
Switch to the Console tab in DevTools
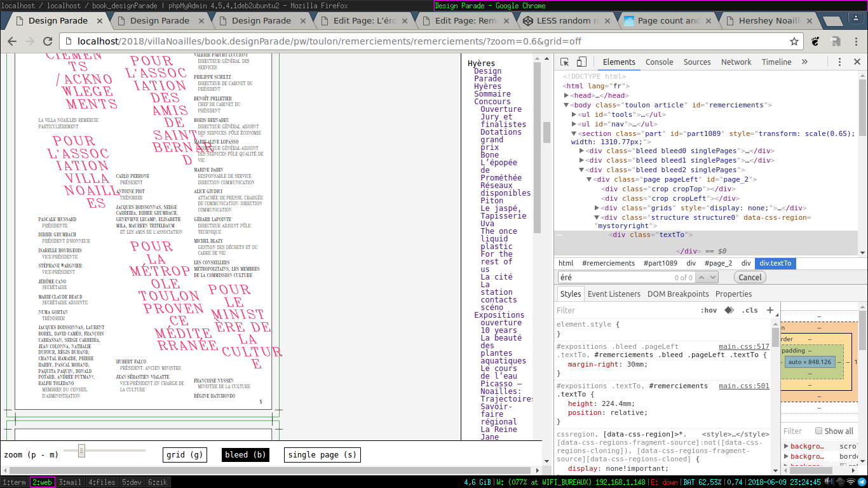pos(659,62)
